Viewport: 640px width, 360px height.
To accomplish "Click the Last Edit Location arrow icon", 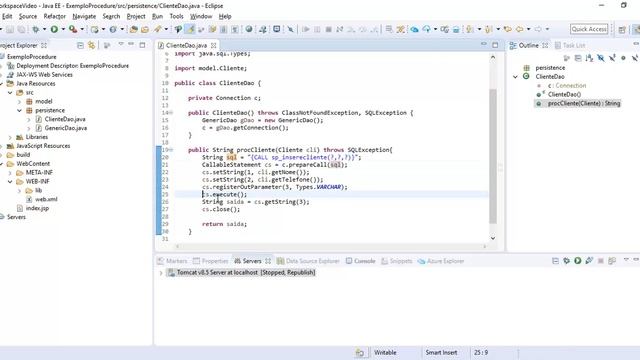I will click(x=507, y=29).
